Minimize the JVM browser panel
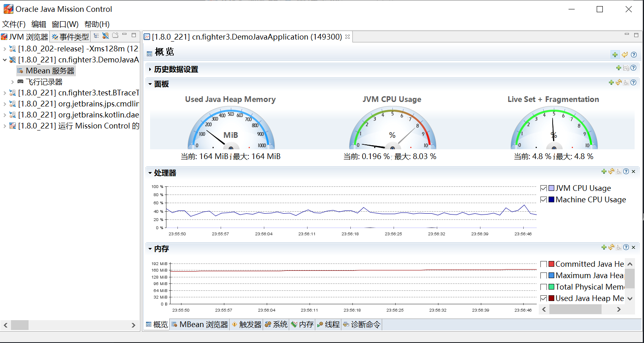644x343 pixels. click(x=124, y=35)
